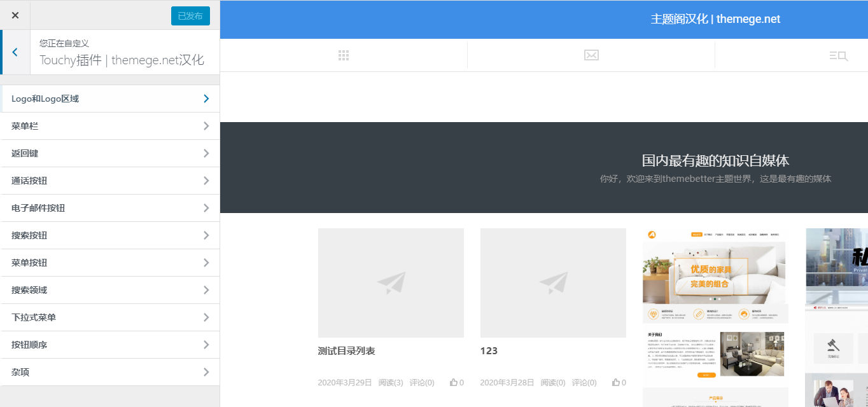Open the furniture website thumbnail
Viewport: 868px width, 407px height.
(715, 317)
